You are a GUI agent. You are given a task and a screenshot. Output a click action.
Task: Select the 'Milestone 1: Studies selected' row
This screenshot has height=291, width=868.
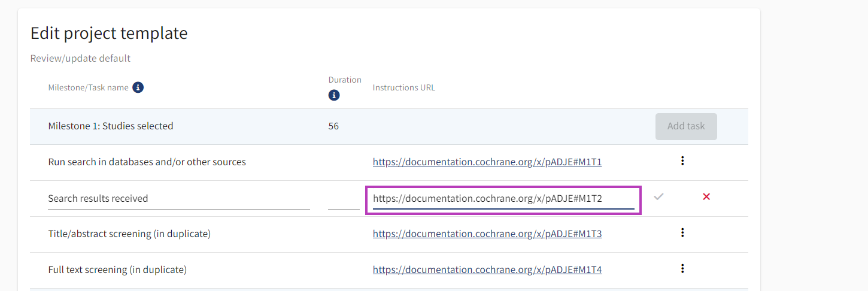click(x=111, y=126)
